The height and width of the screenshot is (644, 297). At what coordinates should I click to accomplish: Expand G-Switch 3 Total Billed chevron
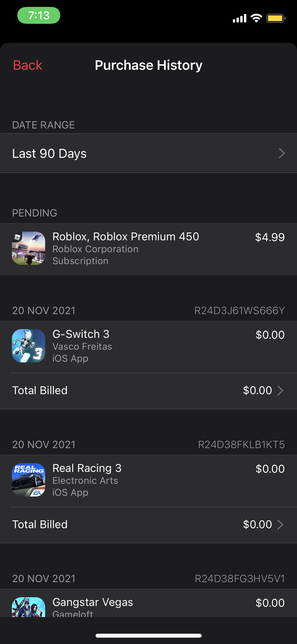pos(280,390)
